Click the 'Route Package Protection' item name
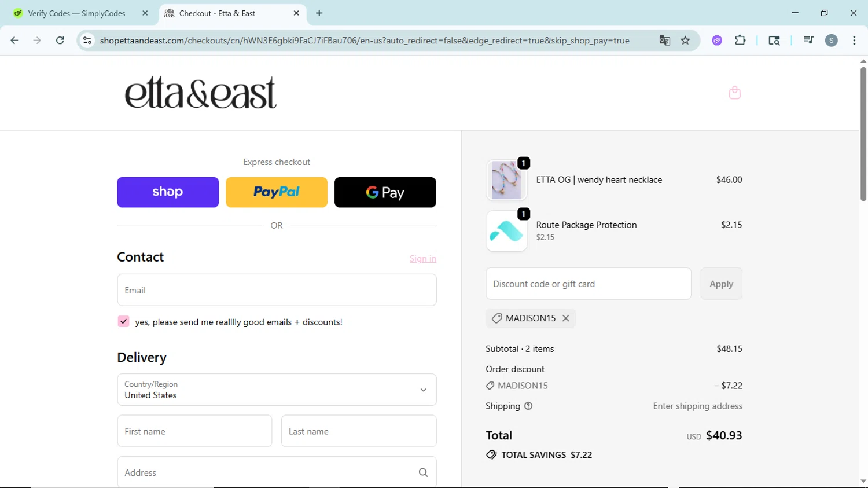Viewport: 868px width, 488px height. pyautogui.click(x=586, y=225)
